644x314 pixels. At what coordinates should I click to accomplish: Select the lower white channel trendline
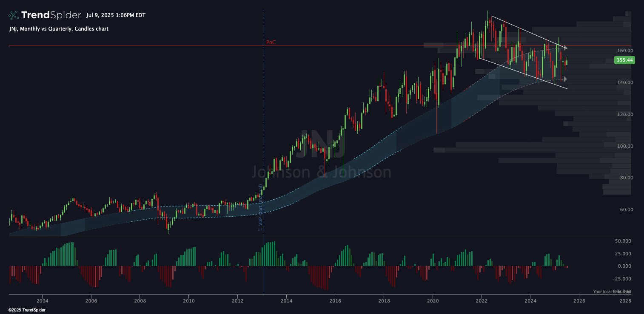[523, 74]
